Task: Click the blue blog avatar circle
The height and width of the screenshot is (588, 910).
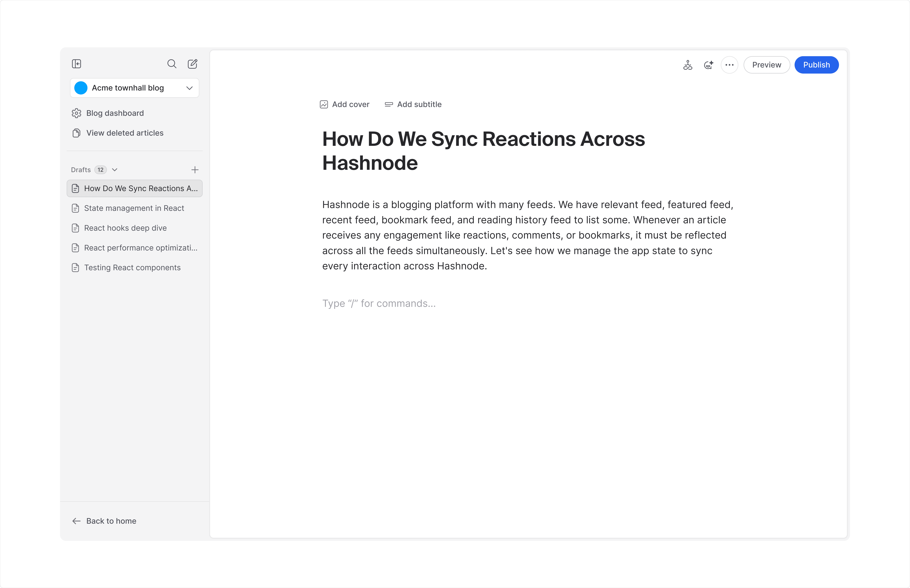Action: tap(81, 88)
